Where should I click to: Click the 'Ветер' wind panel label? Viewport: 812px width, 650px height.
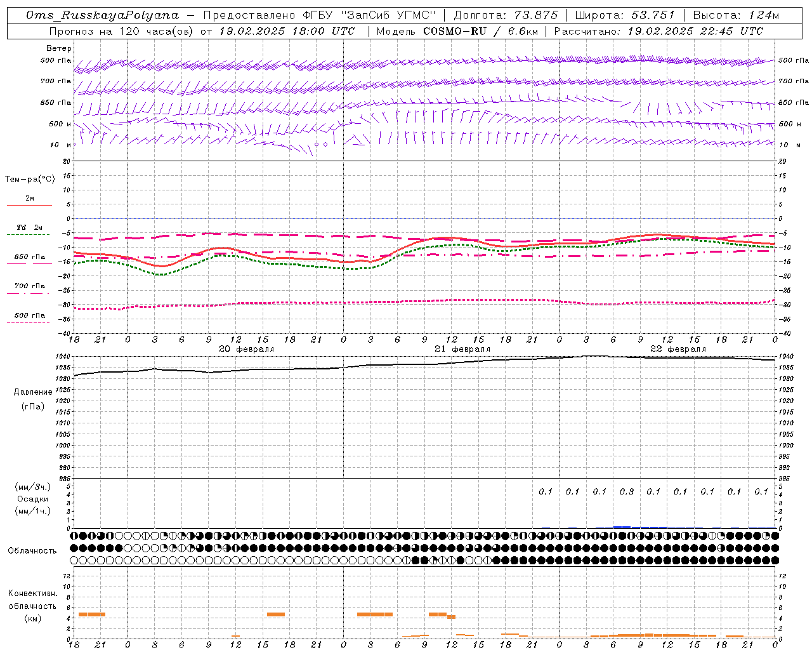pos(59,48)
